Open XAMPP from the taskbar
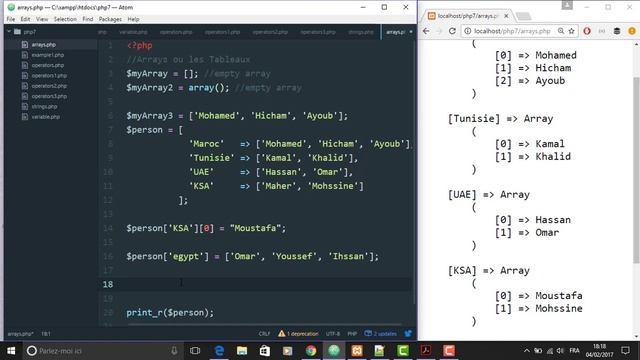 click(x=357, y=351)
